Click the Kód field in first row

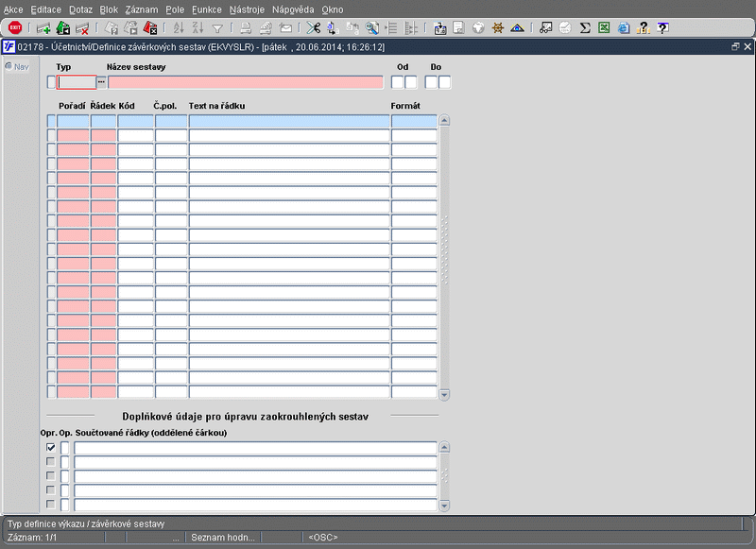[x=136, y=121]
